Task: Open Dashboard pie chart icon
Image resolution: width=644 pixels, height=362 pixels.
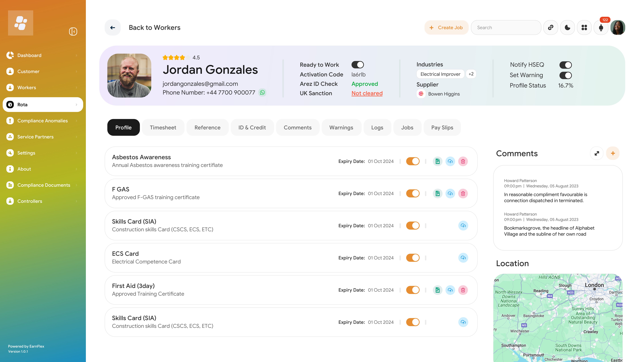Action: tap(10, 55)
